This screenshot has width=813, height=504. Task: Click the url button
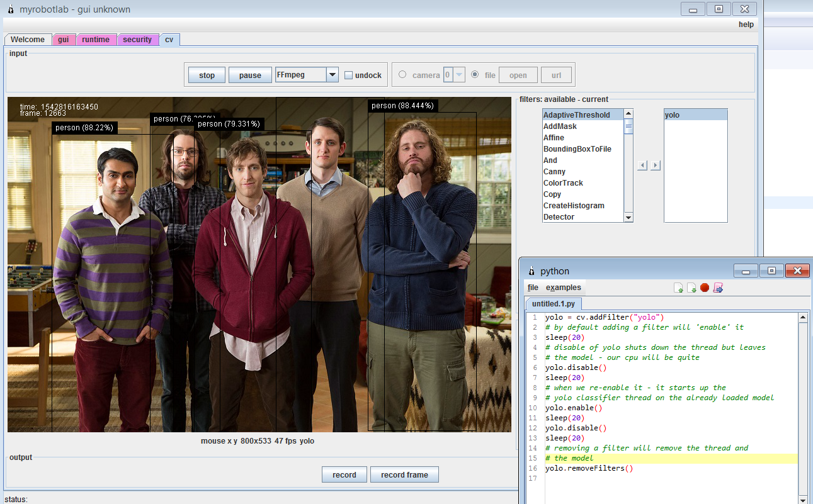557,76
